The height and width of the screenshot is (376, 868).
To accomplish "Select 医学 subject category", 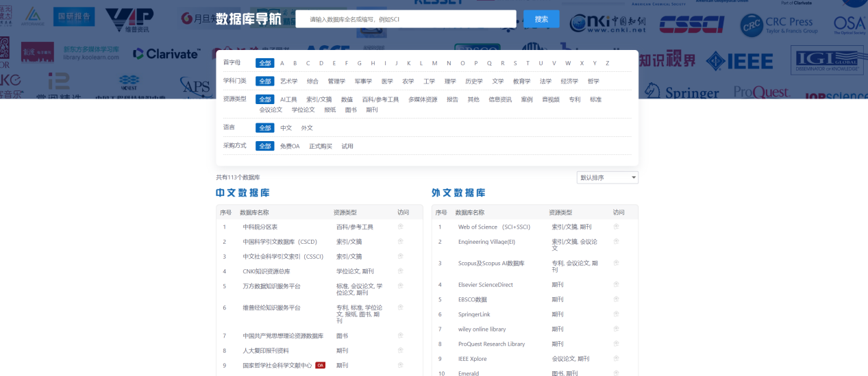I will [388, 82].
